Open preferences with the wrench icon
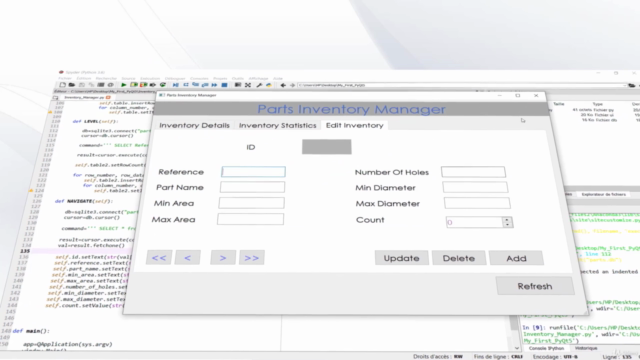 tap(259, 85)
